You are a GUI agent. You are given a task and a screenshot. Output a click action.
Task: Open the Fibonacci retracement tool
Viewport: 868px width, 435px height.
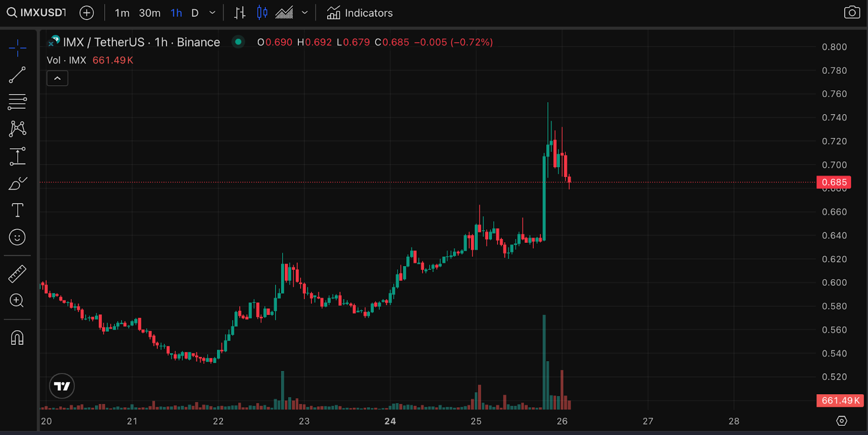pyautogui.click(x=17, y=102)
